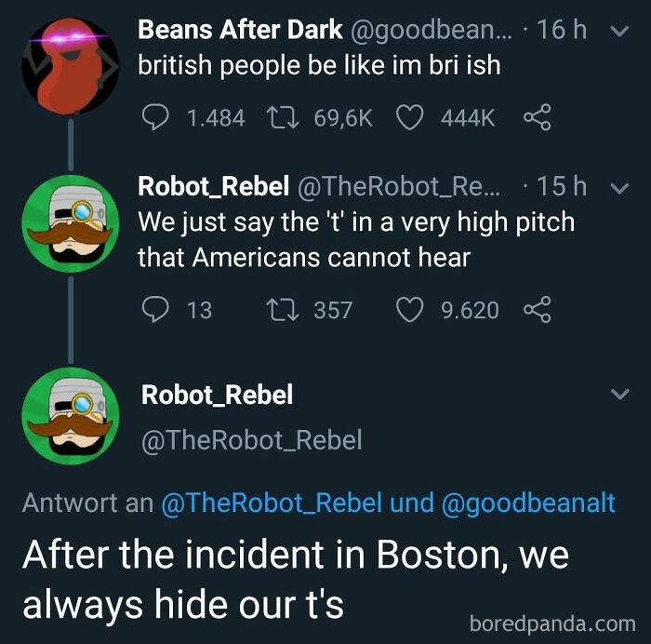Image resolution: width=651 pixels, height=644 pixels.
Task: Open Beans After Dark display name
Action: tap(240, 30)
